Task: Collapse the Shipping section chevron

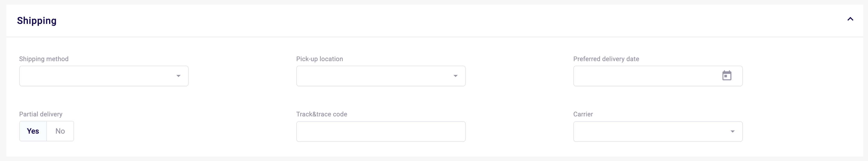Action: 850,19
